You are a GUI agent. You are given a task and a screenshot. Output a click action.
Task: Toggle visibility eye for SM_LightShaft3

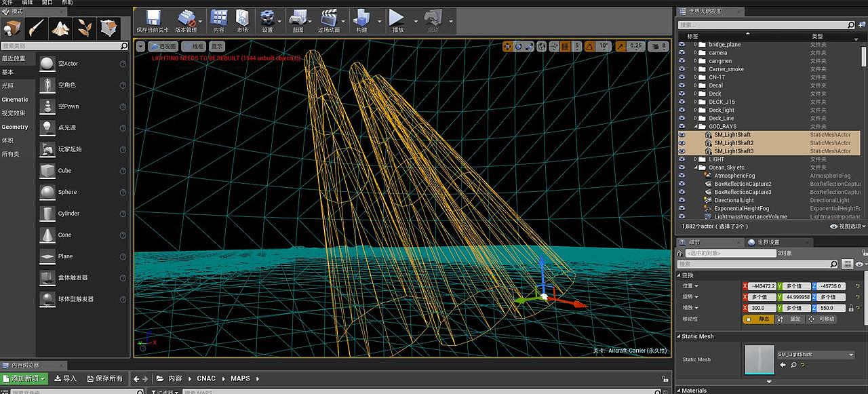pyautogui.click(x=682, y=151)
